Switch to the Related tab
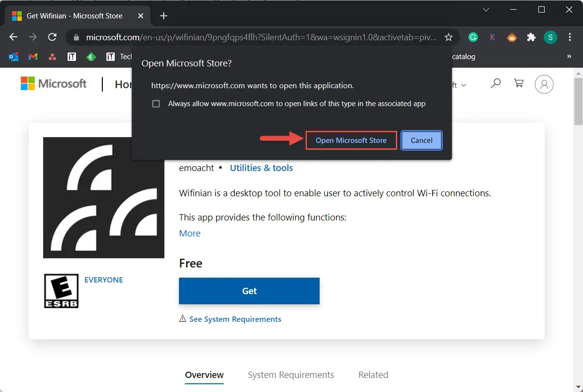 pos(373,375)
